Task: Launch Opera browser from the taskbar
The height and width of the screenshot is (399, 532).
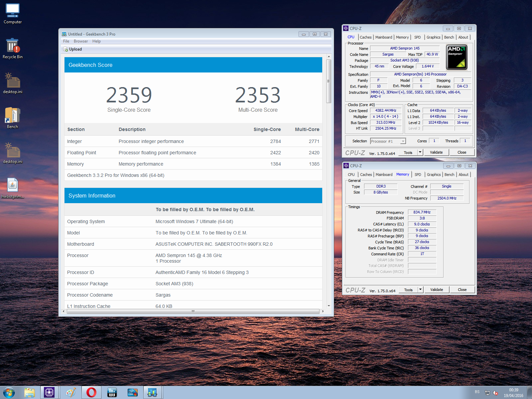Action: click(x=91, y=392)
